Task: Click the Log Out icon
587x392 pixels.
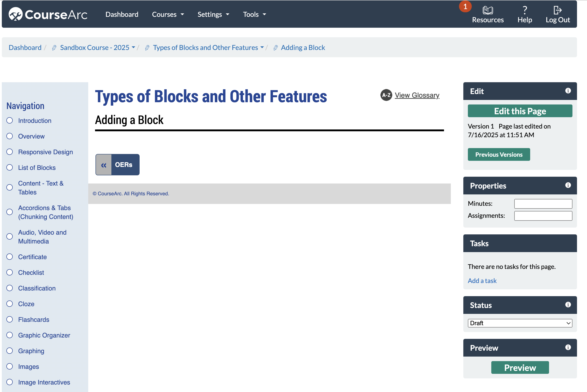Action: click(557, 10)
